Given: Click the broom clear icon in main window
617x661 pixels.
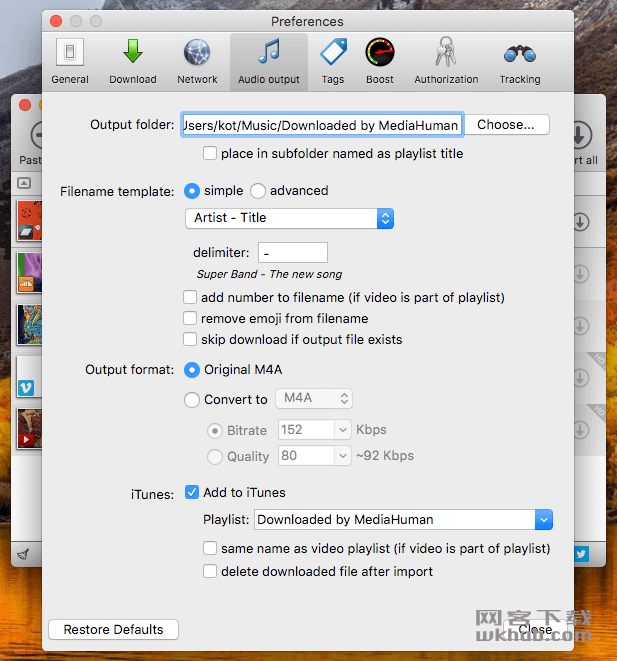Looking at the screenshot, I should [23, 554].
